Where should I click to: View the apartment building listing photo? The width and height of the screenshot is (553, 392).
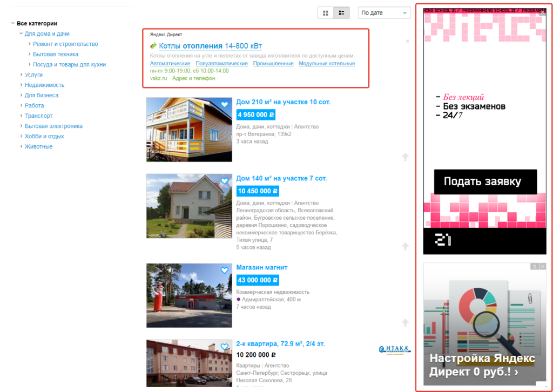189,363
